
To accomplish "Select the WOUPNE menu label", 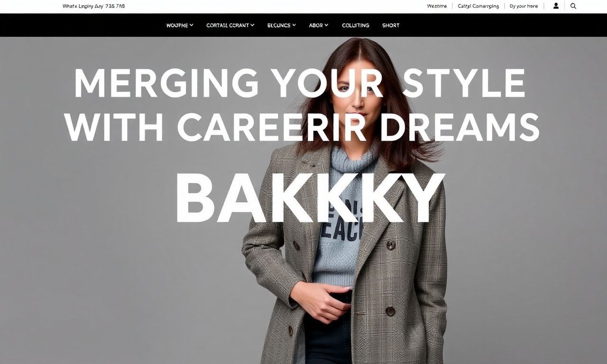I will [177, 25].
